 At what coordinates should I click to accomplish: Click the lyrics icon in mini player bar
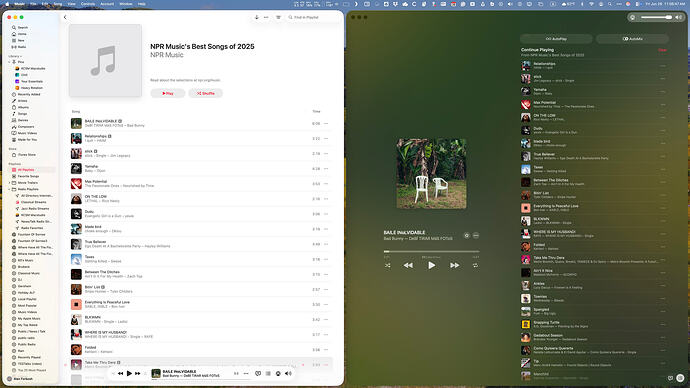click(258, 373)
